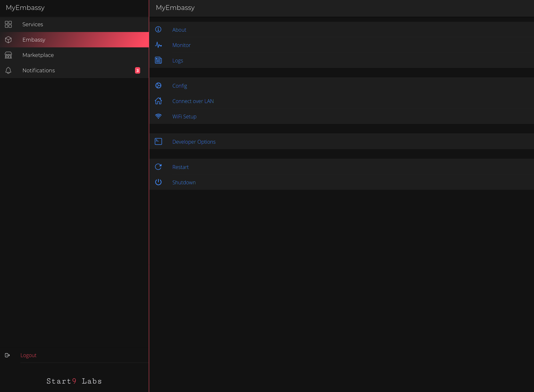This screenshot has width=534, height=392.
Task: Click the Shutdown power icon
Action: pyautogui.click(x=158, y=182)
